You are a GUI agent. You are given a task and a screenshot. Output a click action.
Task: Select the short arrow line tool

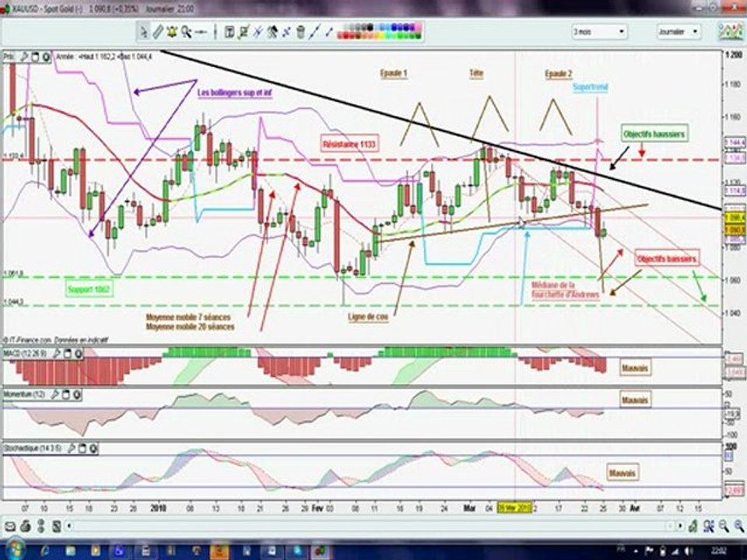(x=329, y=32)
